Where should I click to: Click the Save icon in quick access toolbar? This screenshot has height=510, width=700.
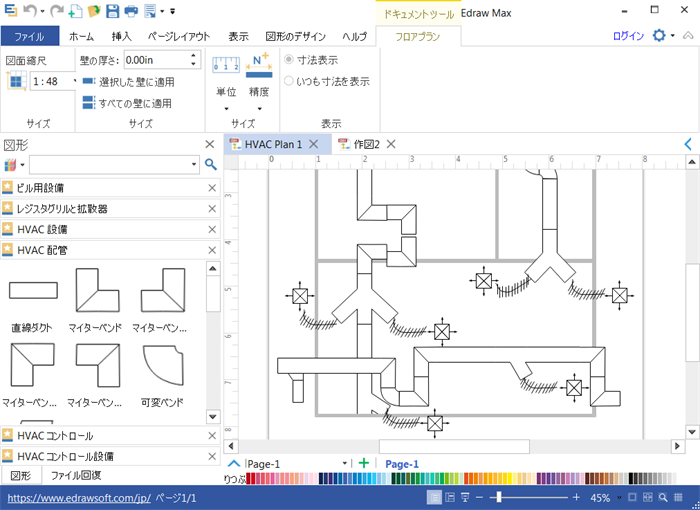tap(112, 11)
